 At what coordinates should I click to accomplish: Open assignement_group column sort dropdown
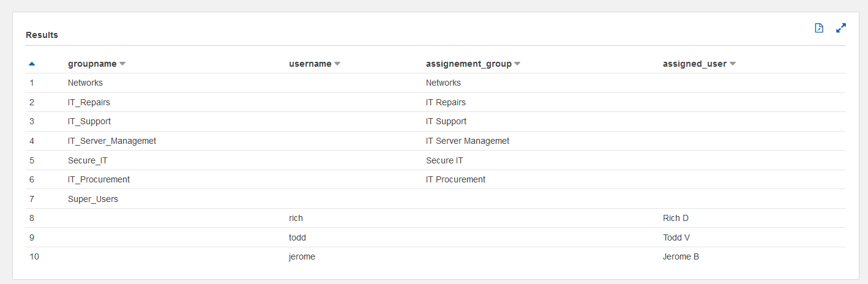point(517,64)
